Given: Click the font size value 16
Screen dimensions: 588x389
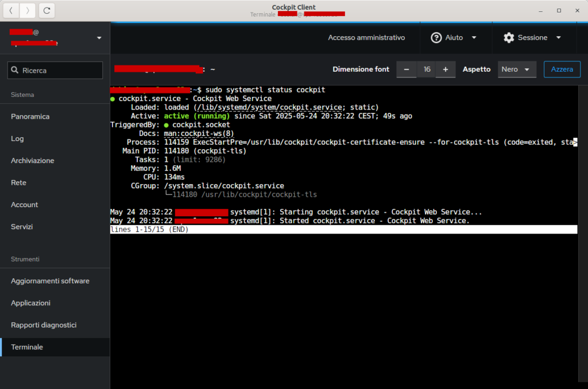Looking at the screenshot, I should pyautogui.click(x=427, y=69).
